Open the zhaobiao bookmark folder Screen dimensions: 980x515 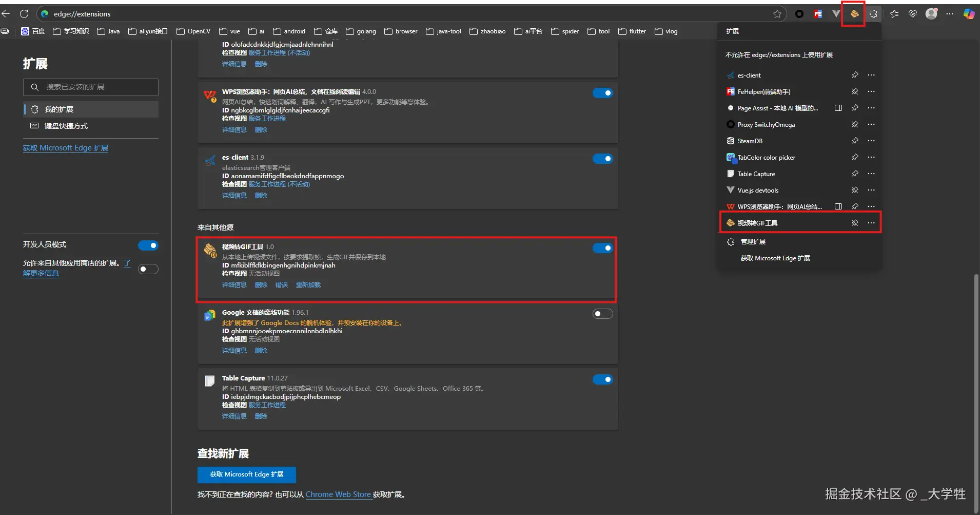(x=487, y=31)
